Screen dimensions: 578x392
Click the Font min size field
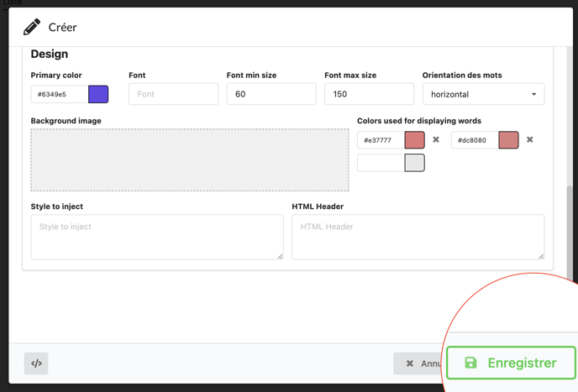click(271, 94)
